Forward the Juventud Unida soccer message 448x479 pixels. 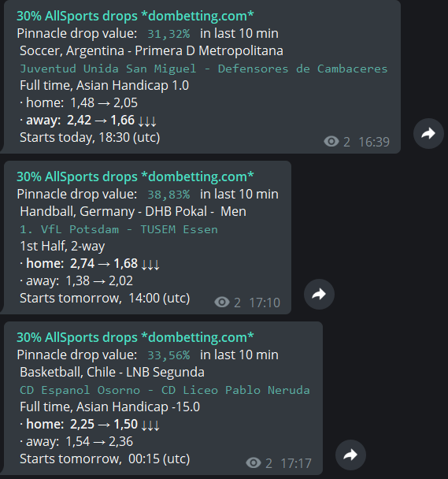428,133
